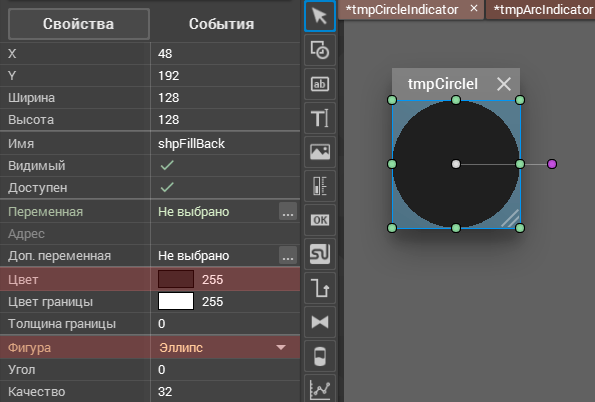This screenshot has width=595, height=402.
Task: Close the tmpCircleIndicator tab
Action: (x=474, y=8)
